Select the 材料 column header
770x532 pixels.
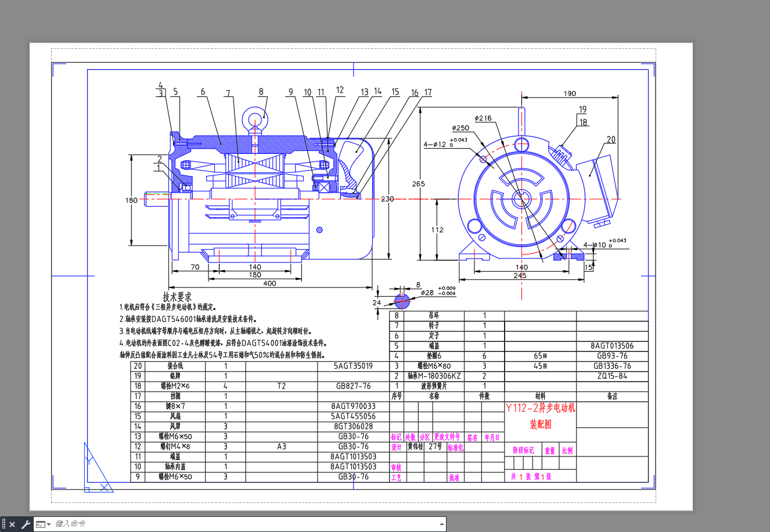(x=541, y=396)
